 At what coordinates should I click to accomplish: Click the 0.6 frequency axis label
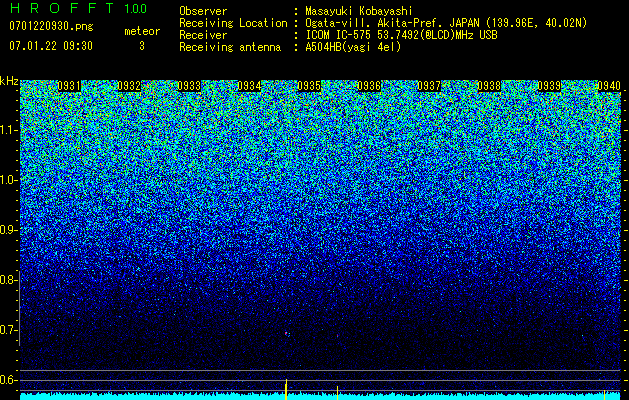tap(8, 380)
